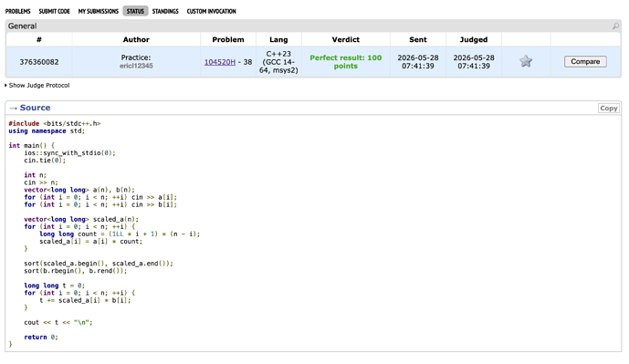Click the int main() { line
Image resolution: width=629 pixels, height=364 pixels.
pos(31,146)
